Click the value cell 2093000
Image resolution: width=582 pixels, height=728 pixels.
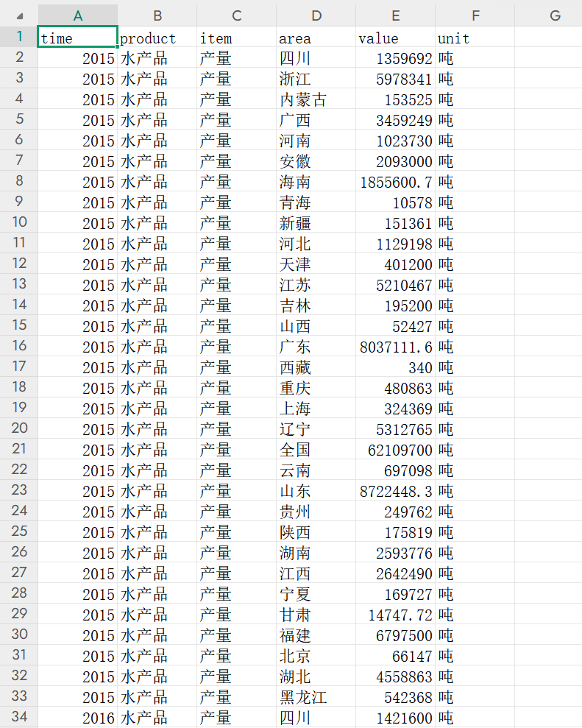395,160
